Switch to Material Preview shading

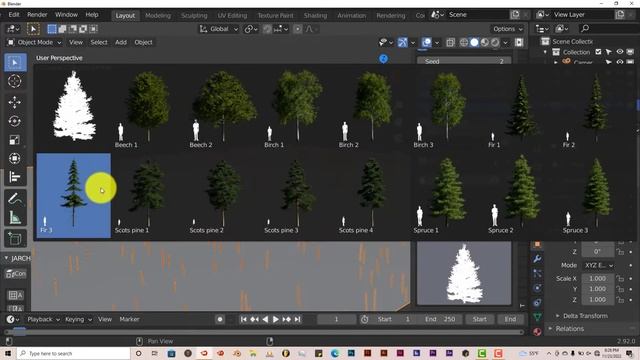484,42
